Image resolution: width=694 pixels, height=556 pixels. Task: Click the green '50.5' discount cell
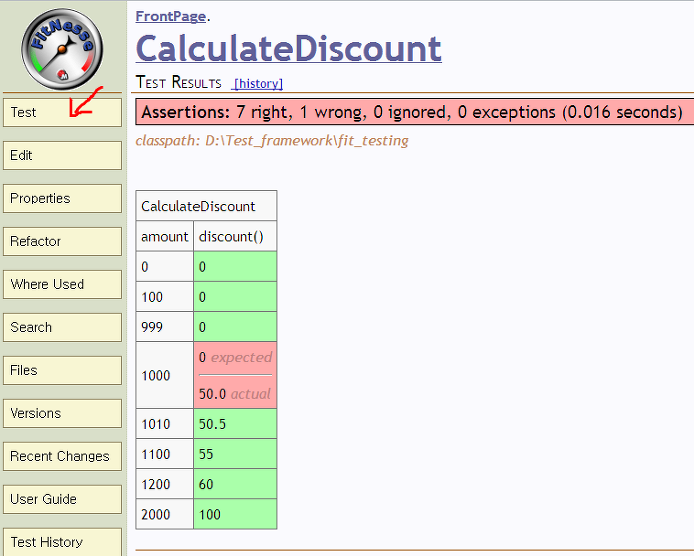click(x=235, y=424)
